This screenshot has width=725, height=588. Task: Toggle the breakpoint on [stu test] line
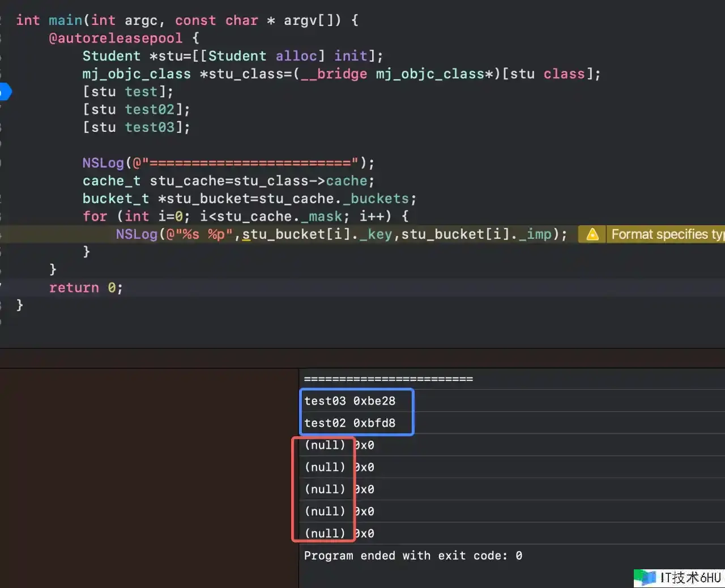[5, 92]
